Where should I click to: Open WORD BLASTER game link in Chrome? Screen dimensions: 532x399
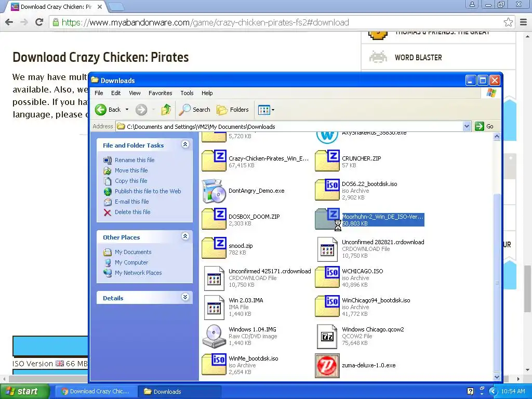(418, 58)
